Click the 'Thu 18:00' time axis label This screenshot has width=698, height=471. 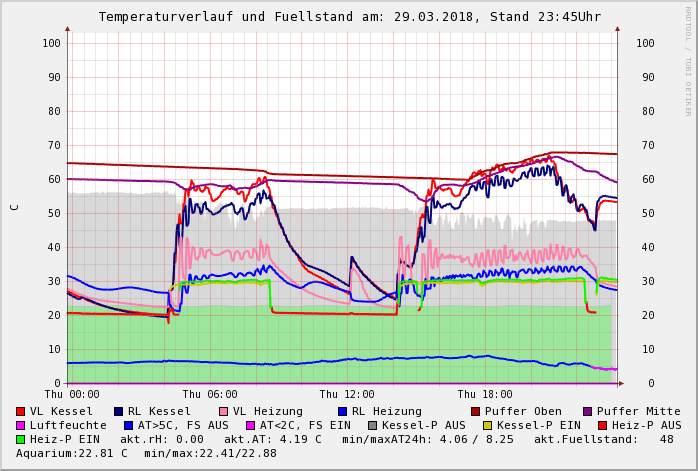click(485, 394)
